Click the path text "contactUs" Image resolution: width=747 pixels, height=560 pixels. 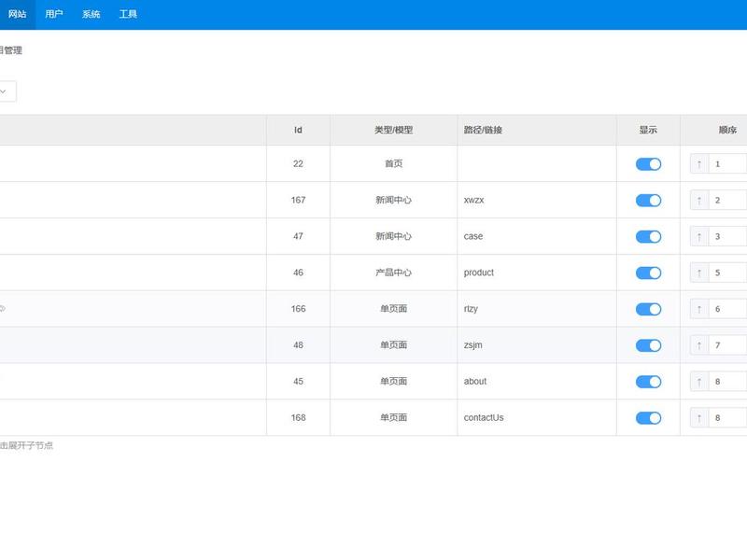[484, 417]
